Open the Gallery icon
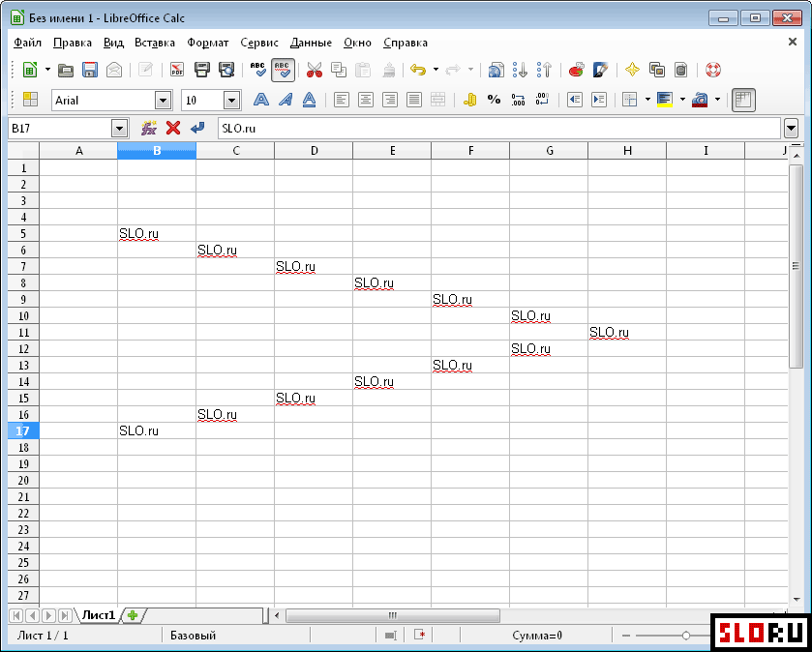Viewport: 812px width, 652px height. pos(657,70)
